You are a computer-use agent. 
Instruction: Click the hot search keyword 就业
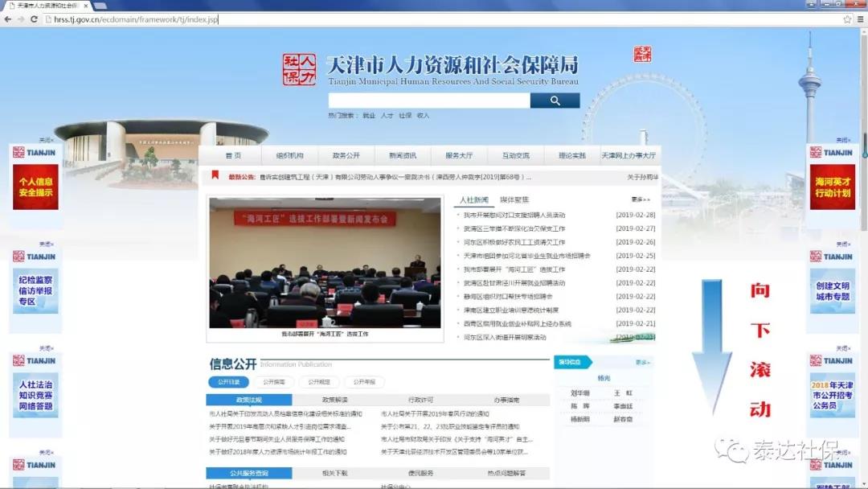pos(369,116)
